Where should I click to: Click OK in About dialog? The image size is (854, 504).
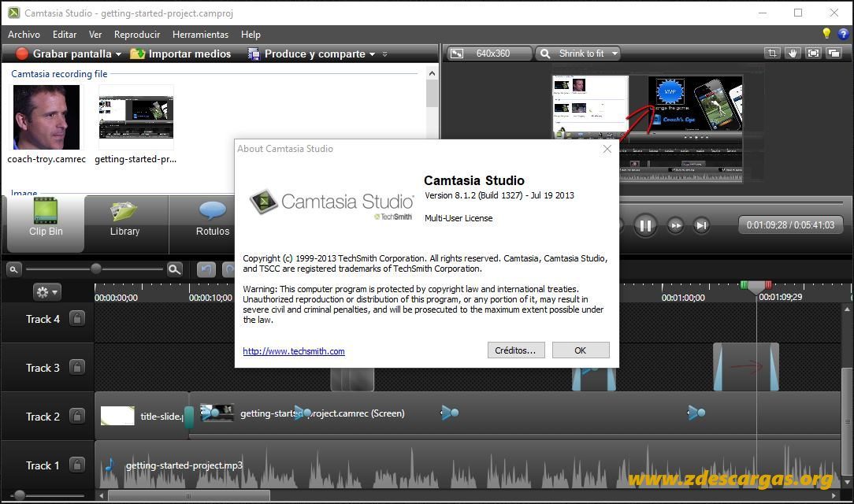coord(581,350)
